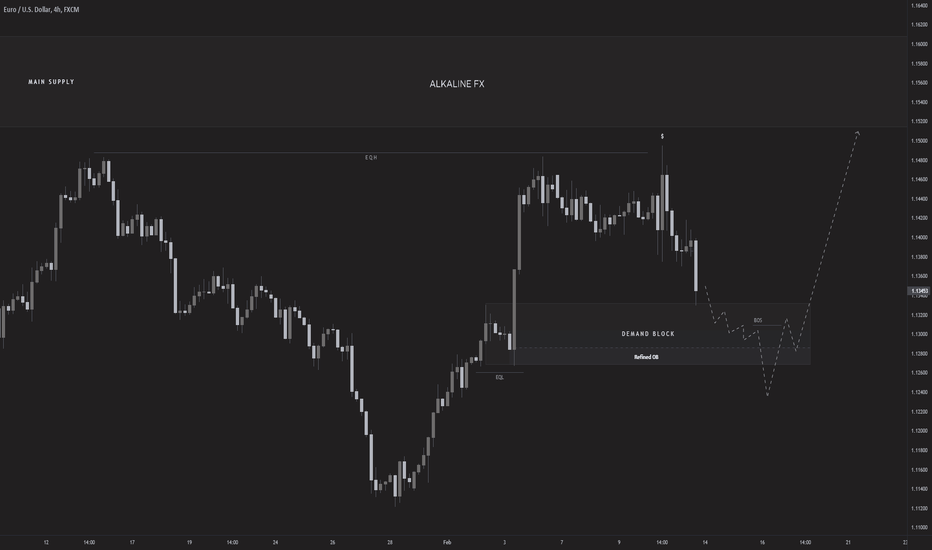
Task: Select the Refined OB label
Action: click(x=646, y=357)
